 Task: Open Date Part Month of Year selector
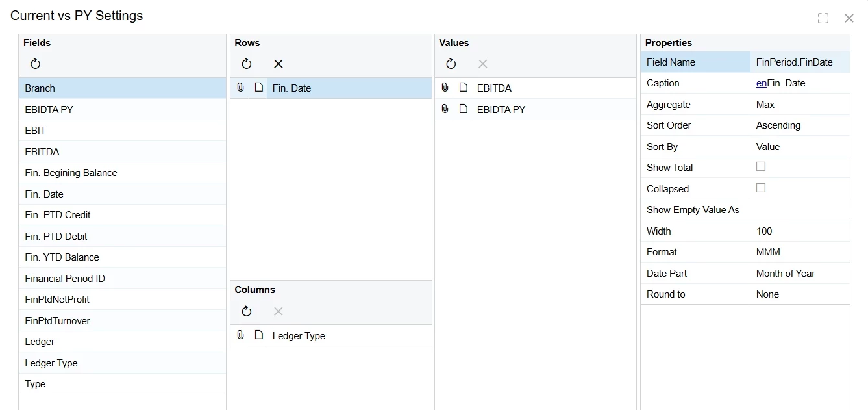click(800, 274)
